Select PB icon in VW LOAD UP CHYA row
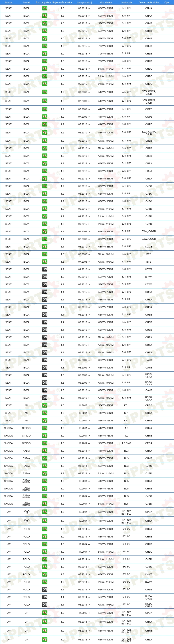 [45, 521]
